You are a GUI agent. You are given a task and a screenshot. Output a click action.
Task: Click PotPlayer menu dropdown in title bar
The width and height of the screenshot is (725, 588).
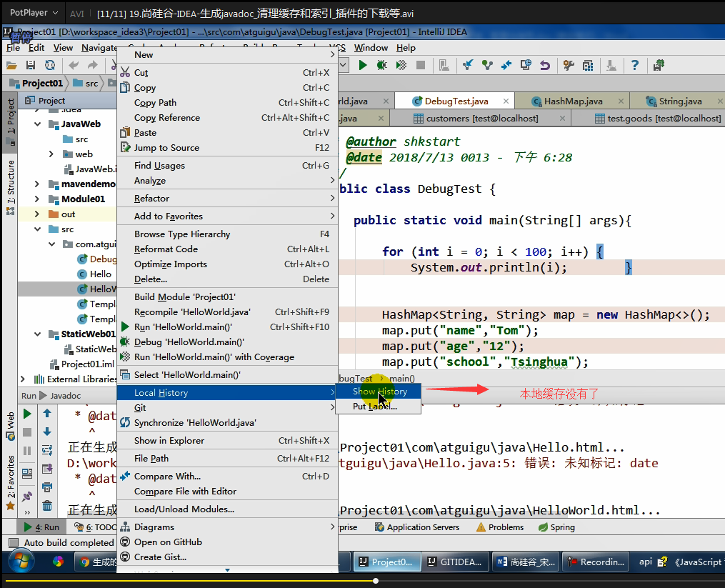point(34,12)
